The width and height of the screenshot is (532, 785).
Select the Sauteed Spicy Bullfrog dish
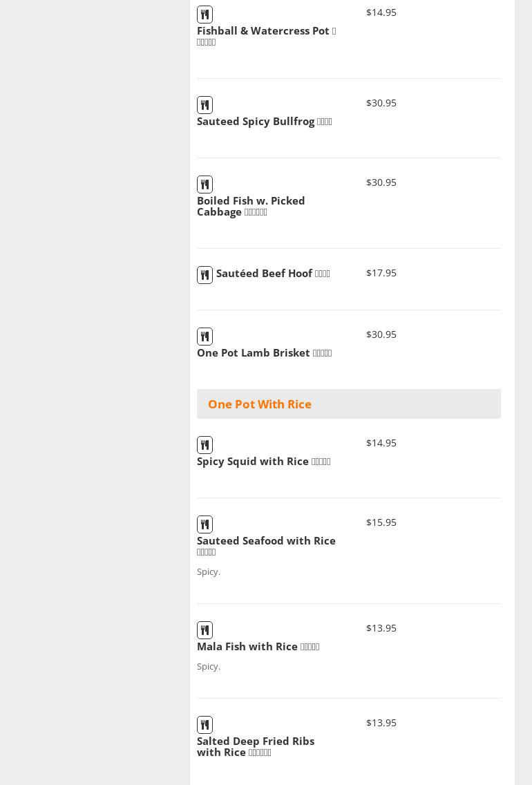(256, 122)
